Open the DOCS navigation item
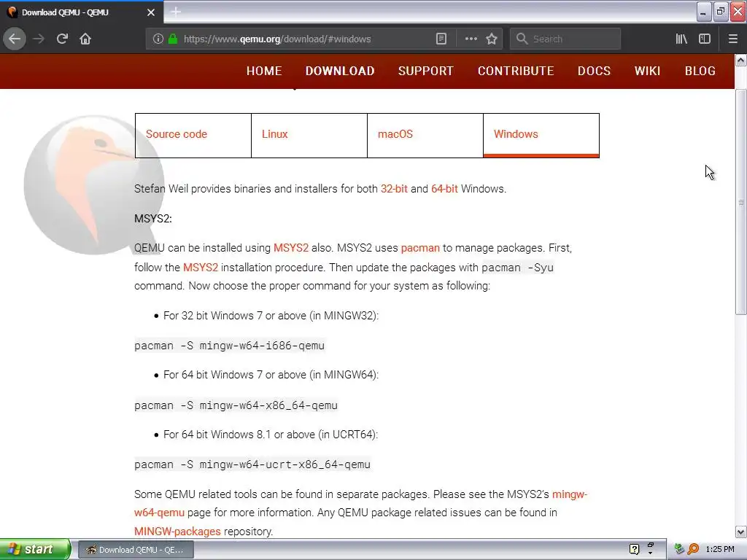 pos(594,71)
